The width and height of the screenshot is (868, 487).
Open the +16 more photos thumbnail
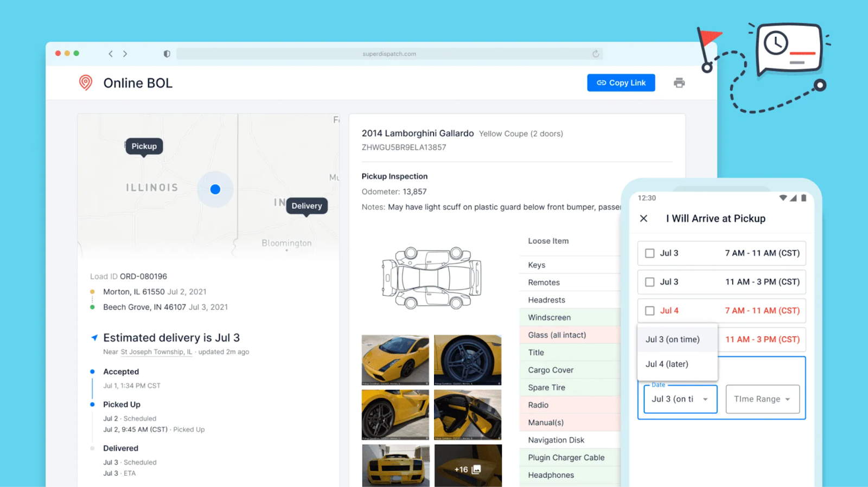[x=468, y=465]
